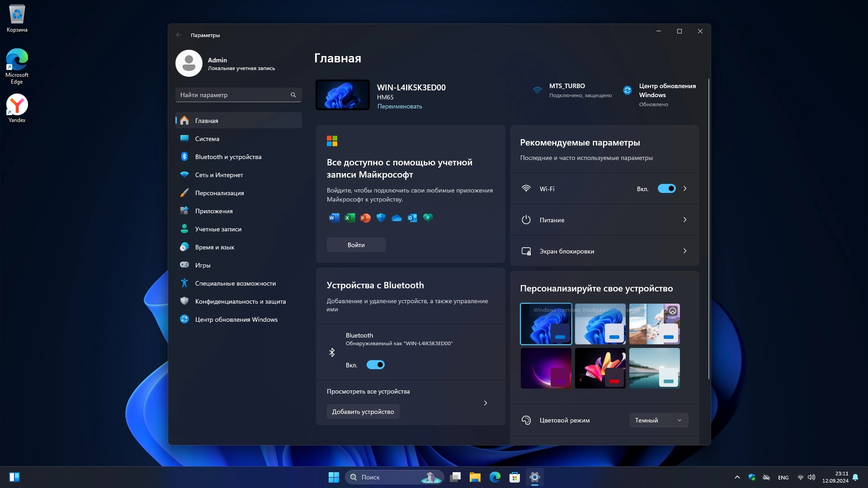Click the OneDrive cloud icon
This screenshot has height=488, width=868.
pos(396,218)
